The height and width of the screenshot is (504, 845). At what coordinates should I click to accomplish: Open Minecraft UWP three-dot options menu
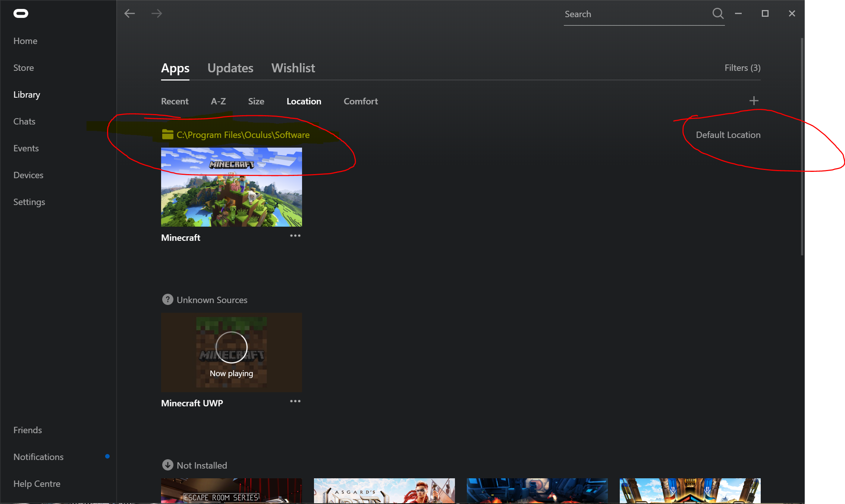295,401
